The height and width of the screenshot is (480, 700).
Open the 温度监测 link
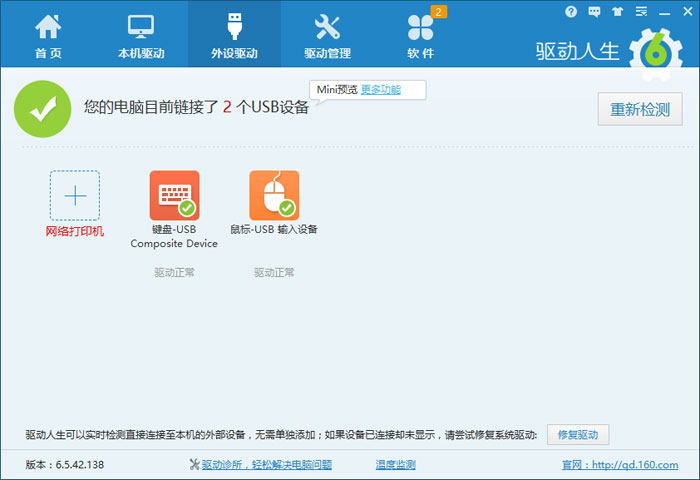tap(396, 465)
